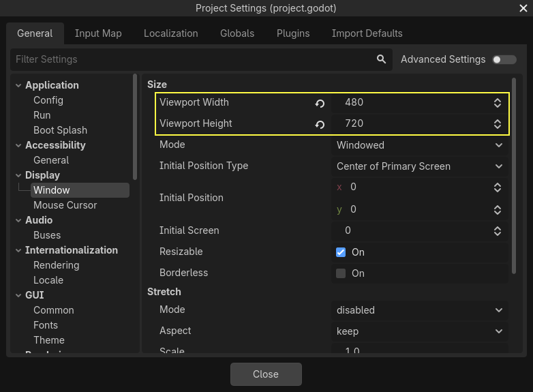Screen dimensions: 533x392
Task: Open the Import Defaults tab
Action: [367, 33]
